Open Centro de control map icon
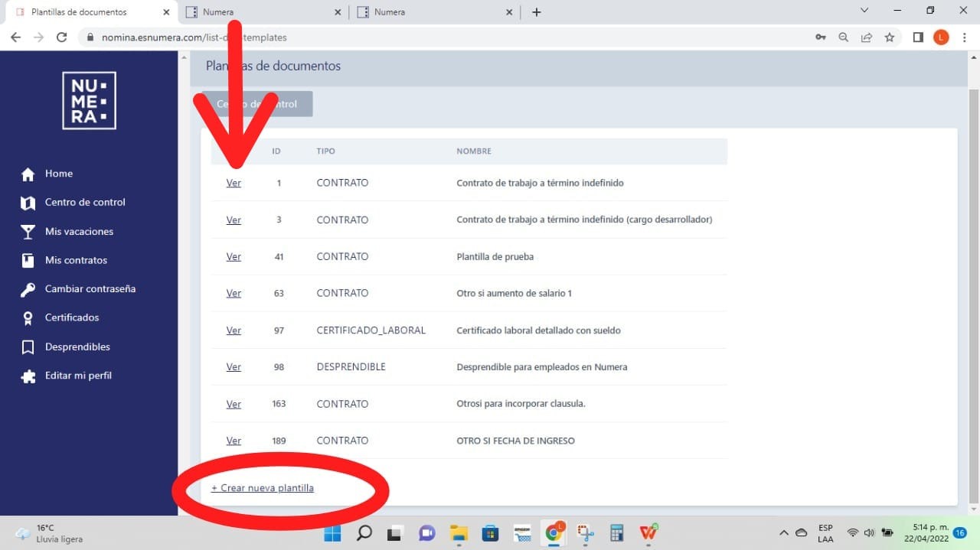 pos(28,203)
